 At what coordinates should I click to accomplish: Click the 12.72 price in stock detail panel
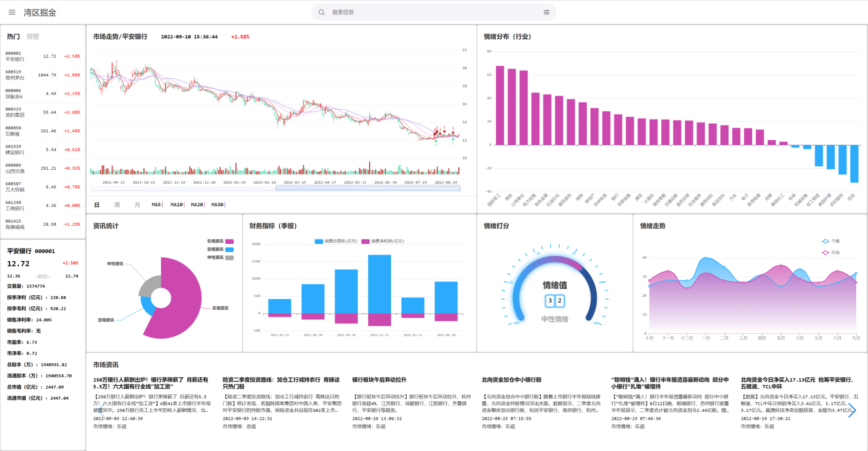pyautogui.click(x=18, y=264)
